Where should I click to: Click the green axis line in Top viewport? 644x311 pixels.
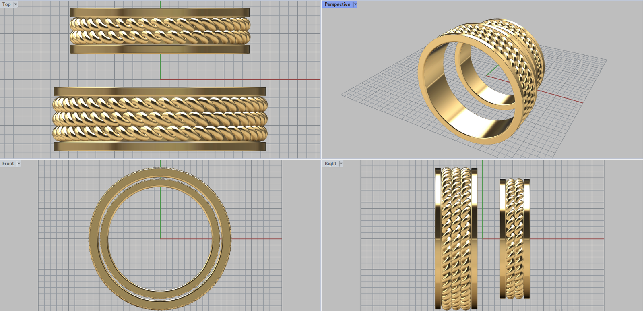tap(160, 66)
